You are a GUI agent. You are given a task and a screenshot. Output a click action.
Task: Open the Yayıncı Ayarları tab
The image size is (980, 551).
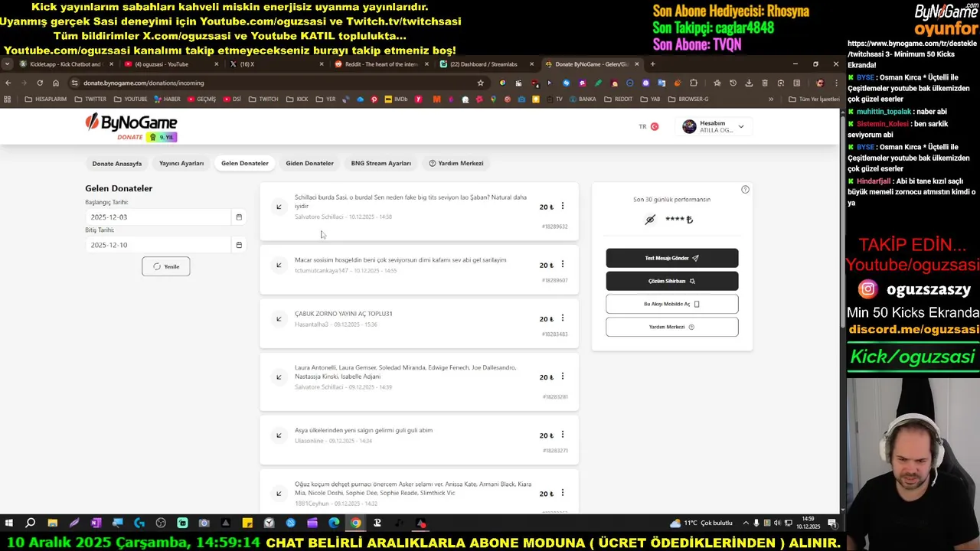click(181, 163)
